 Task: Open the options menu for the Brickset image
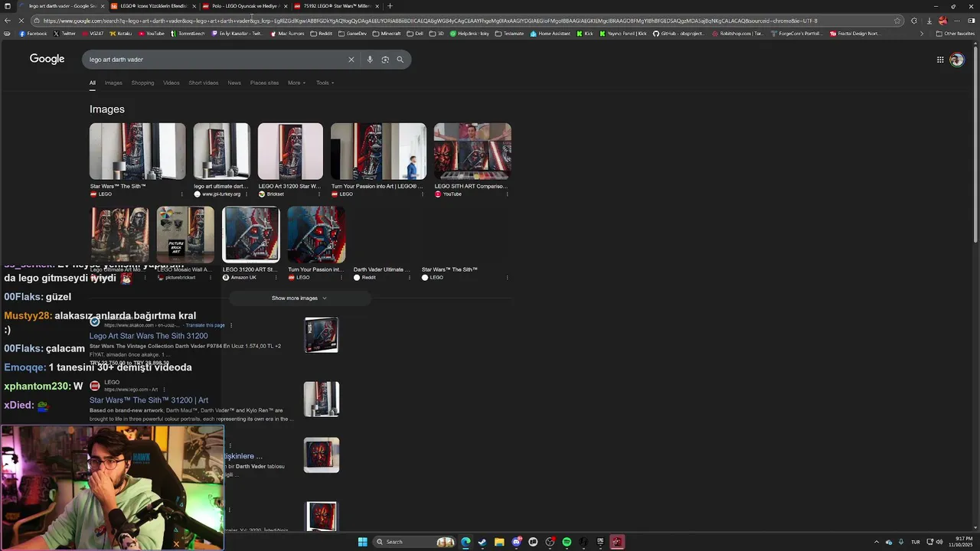click(319, 194)
